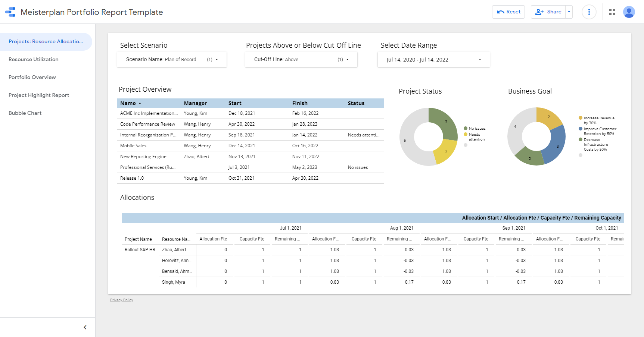
Task: Click the Reset button
Action: [x=508, y=12]
